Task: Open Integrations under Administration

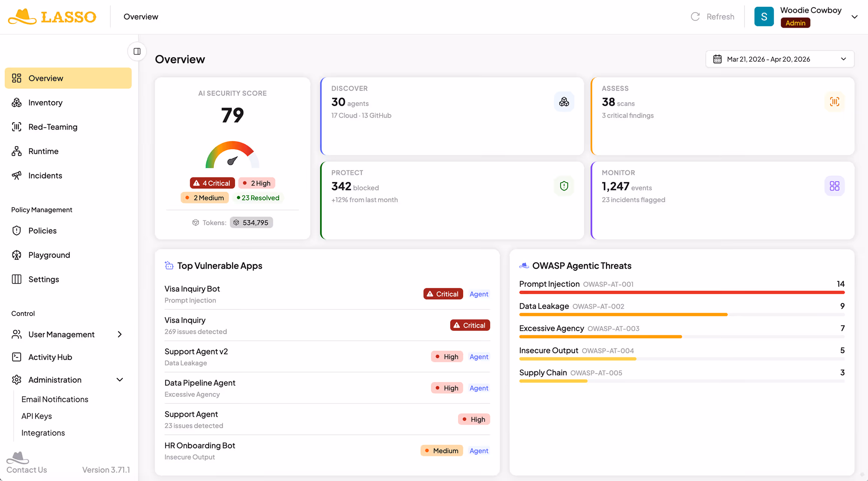Action: tap(43, 433)
